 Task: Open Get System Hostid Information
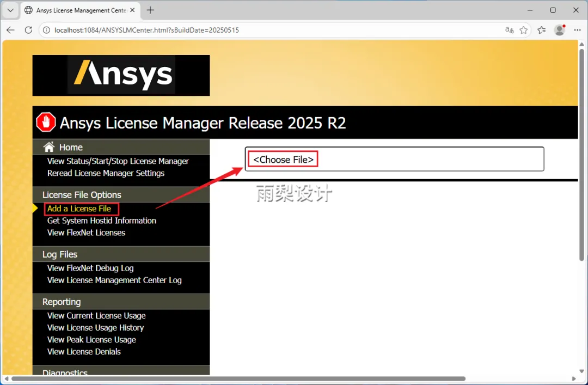click(x=102, y=221)
